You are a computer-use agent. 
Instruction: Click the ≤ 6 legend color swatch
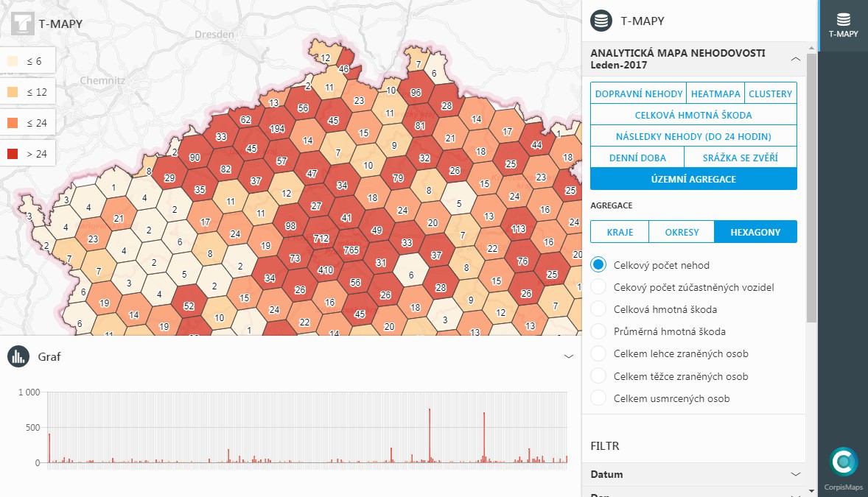(x=13, y=61)
